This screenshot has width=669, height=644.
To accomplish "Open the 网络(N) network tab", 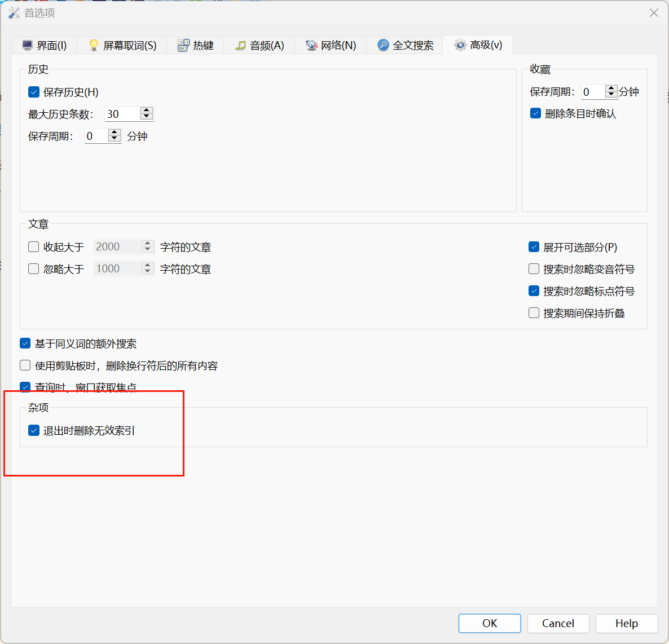I will point(331,45).
